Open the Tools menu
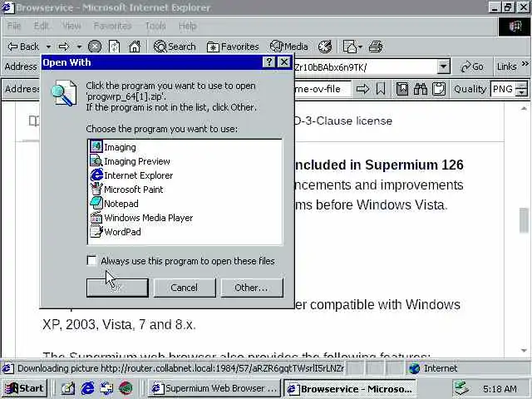This screenshot has width=532, height=399. coord(155,26)
